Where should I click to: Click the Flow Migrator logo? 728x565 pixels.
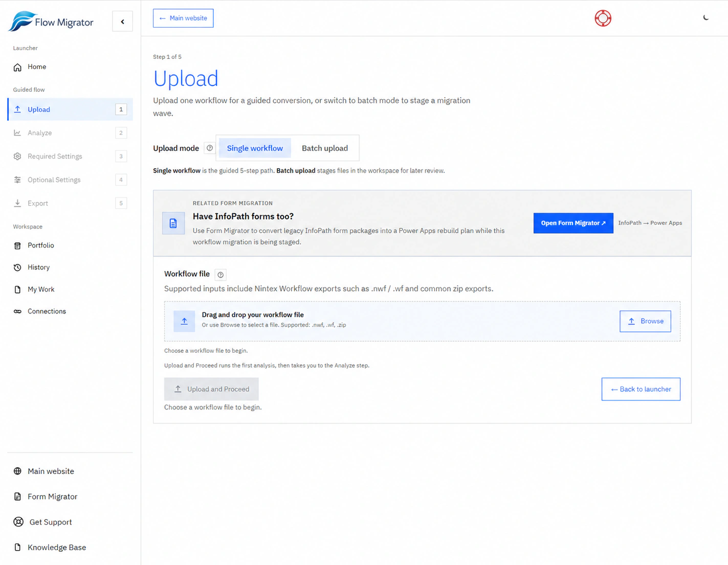point(51,21)
